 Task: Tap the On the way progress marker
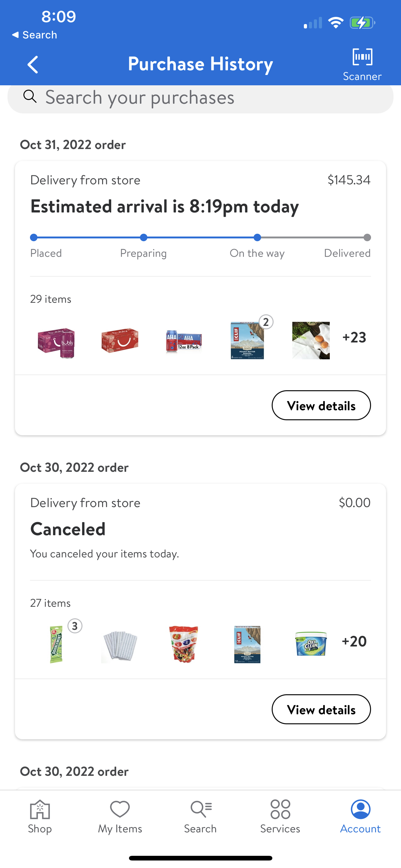(x=257, y=237)
